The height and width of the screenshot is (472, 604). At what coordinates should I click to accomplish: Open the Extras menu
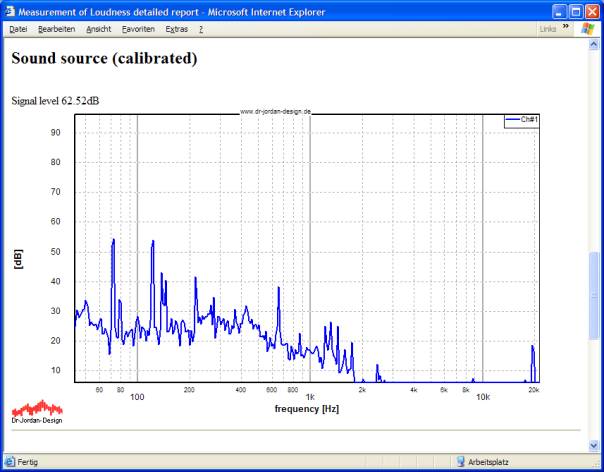click(x=176, y=29)
